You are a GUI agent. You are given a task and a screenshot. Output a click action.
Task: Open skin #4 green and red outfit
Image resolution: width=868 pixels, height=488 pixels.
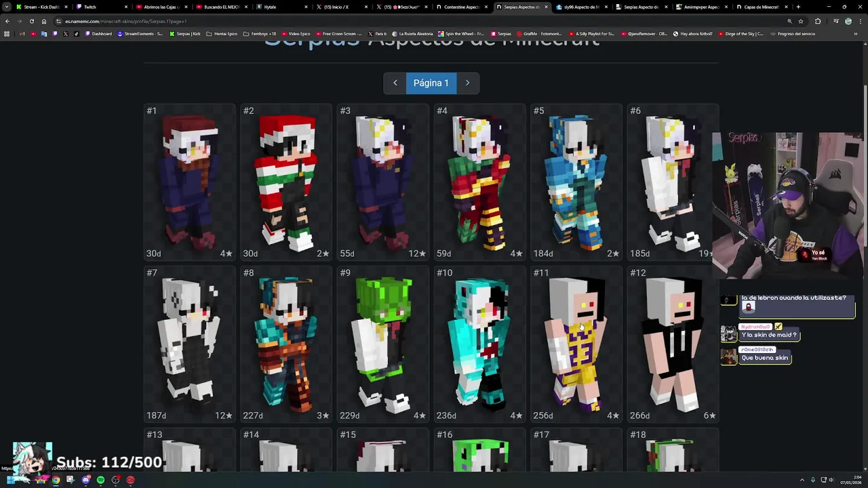[479, 182]
